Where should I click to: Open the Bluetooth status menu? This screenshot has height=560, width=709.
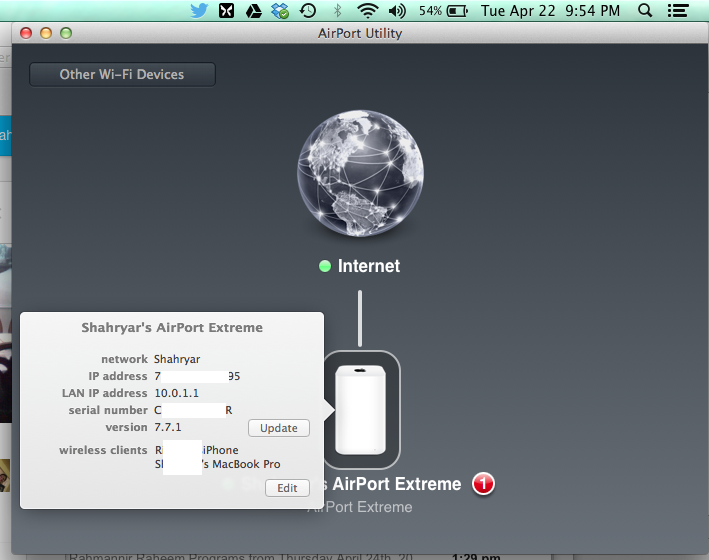coord(337,10)
